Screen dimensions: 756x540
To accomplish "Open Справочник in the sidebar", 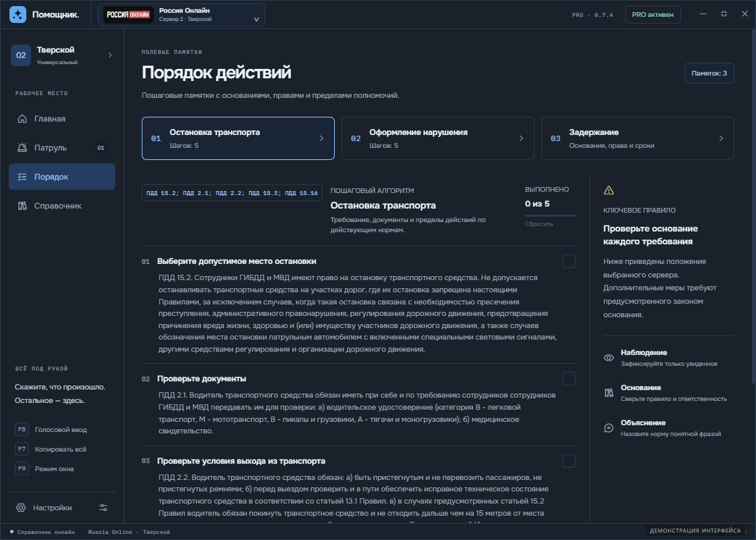I will coord(61,205).
